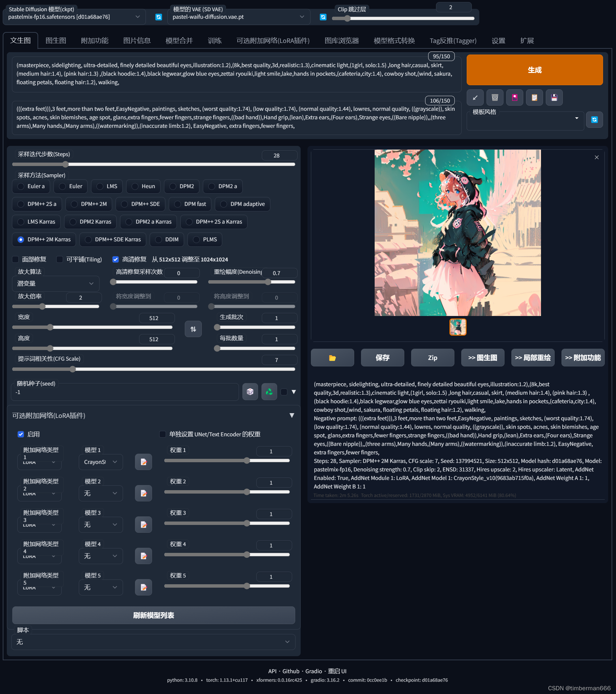Click the pink card icon for extra networks

[x=515, y=98]
